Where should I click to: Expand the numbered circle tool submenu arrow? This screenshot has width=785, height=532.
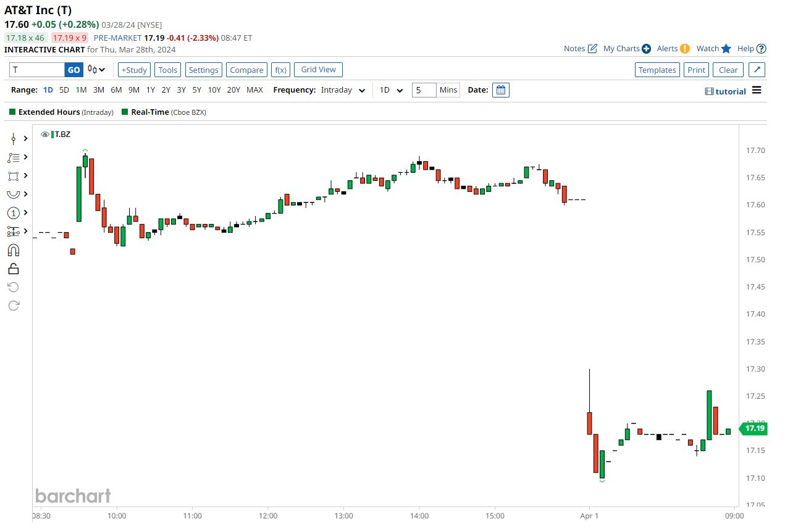point(26,213)
